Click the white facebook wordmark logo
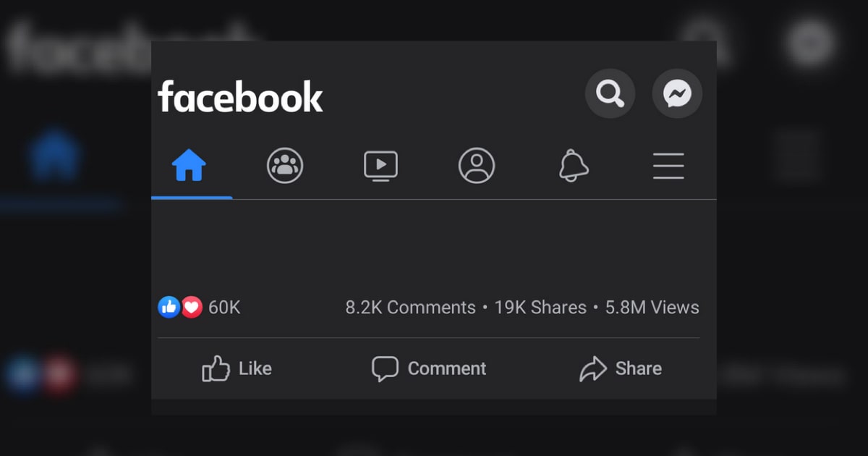Viewport: 868px width, 456px height. [240, 96]
